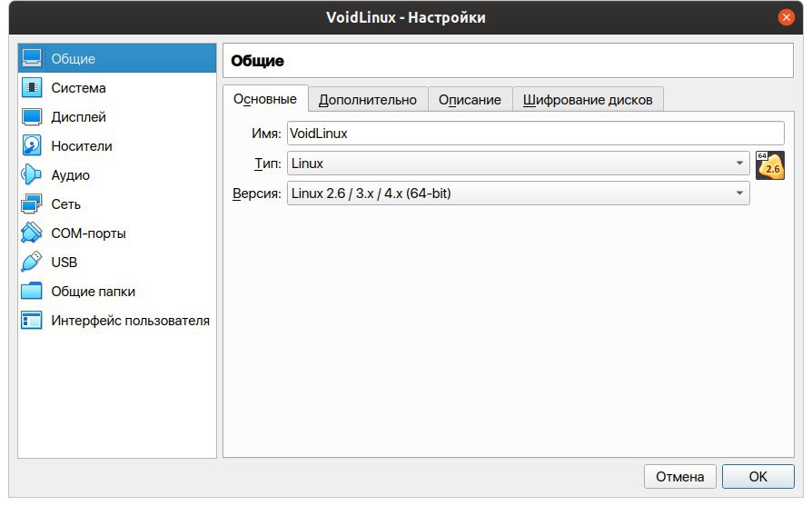Viewport: 812px width, 506px height.
Task: Select the Носители label in sidebar
Action: click(82, 146)
